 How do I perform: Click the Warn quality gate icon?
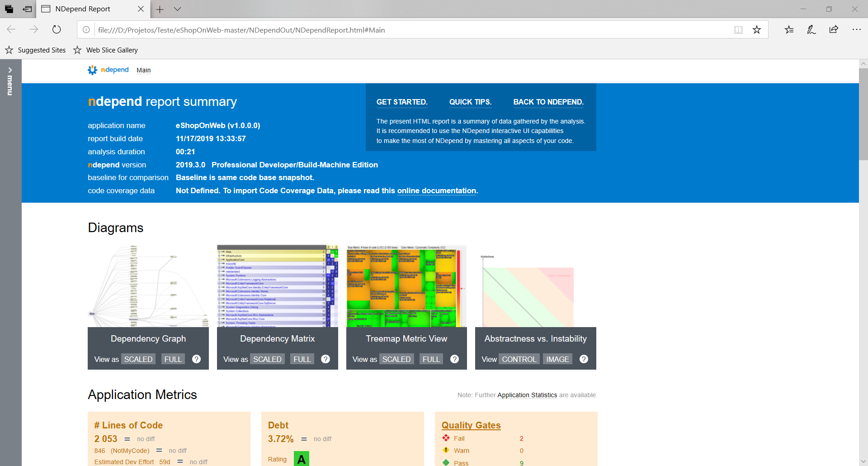tap(446, 450)
